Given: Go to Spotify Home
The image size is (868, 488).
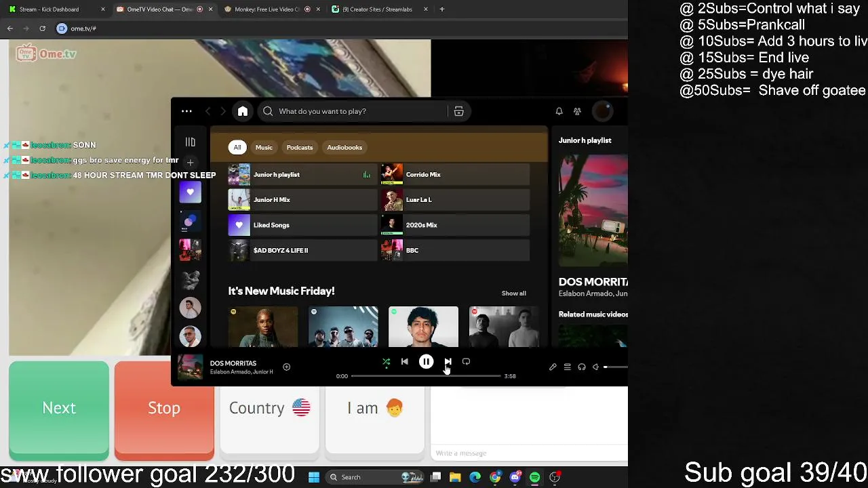Looking at the screenshot, I should (243, 111).
